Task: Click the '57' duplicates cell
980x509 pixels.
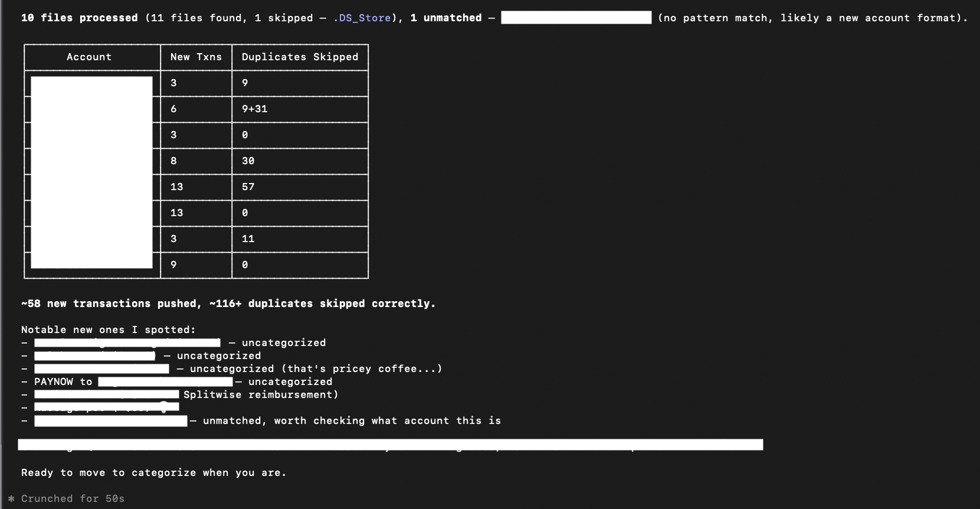Action: 248,187
